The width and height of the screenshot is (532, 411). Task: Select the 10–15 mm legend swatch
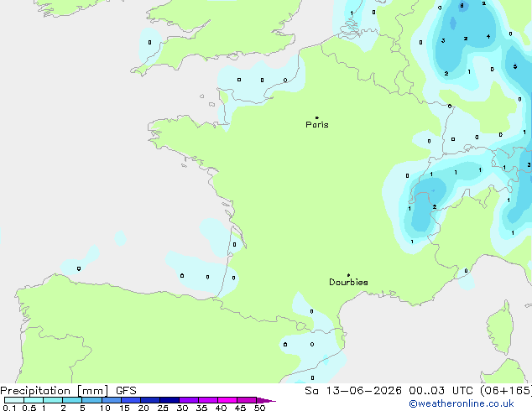111,400
